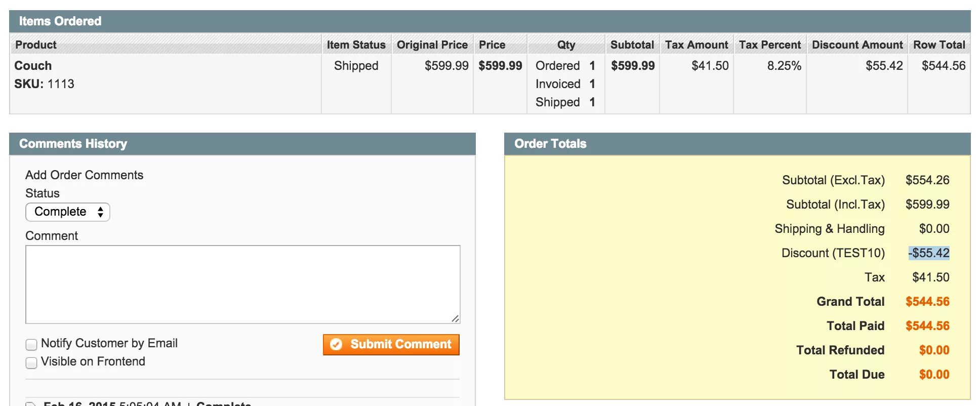Click the Items Ordered section header
This screenshot has width=980, height=406.
tap(60, 21)
